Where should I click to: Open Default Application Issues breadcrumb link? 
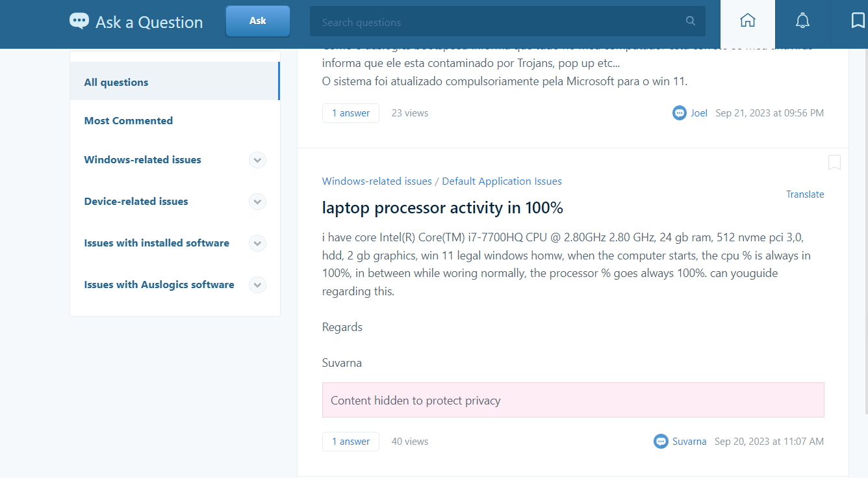tap(502, 181)
